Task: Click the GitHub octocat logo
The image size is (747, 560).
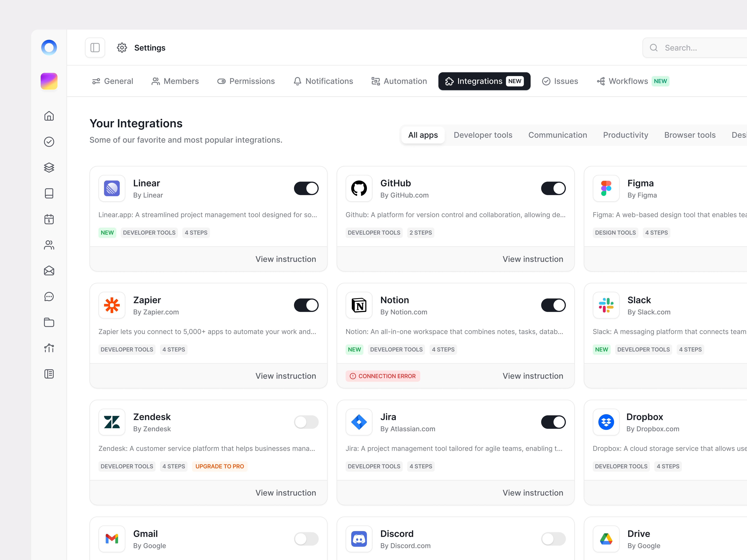Action: coord(359,188)
